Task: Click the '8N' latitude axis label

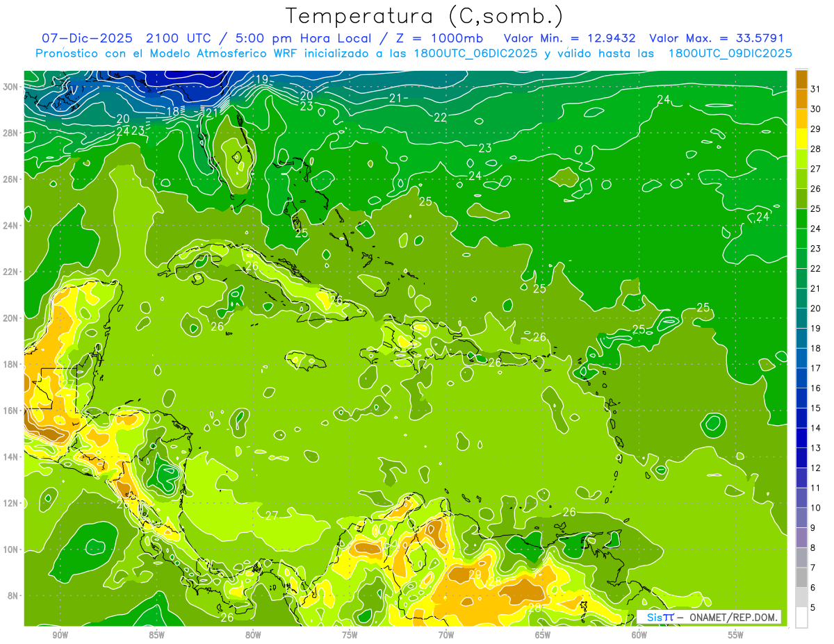Action: pos(13,595)
